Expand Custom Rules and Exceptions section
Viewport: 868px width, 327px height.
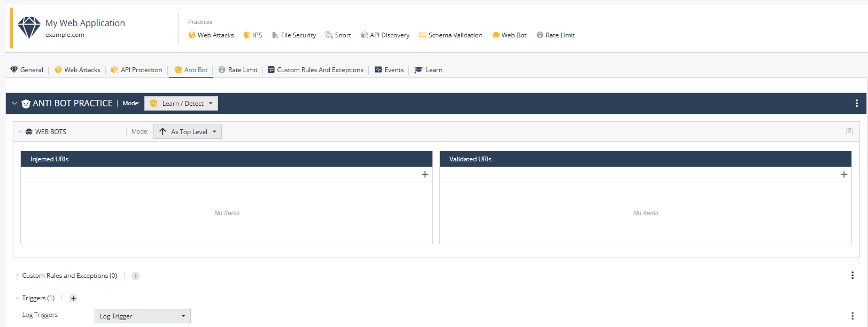click(17, 276)
